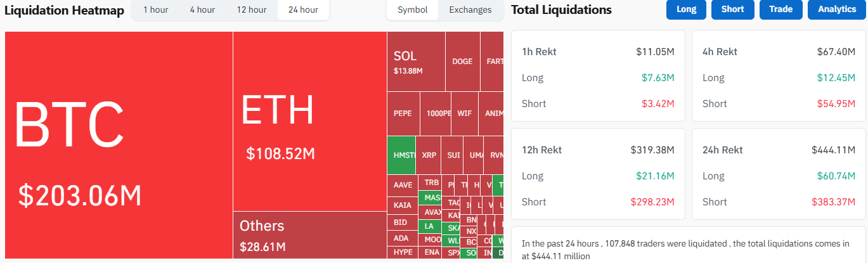
Task: Open the Long liquidations button
Action: pos(686,10)
